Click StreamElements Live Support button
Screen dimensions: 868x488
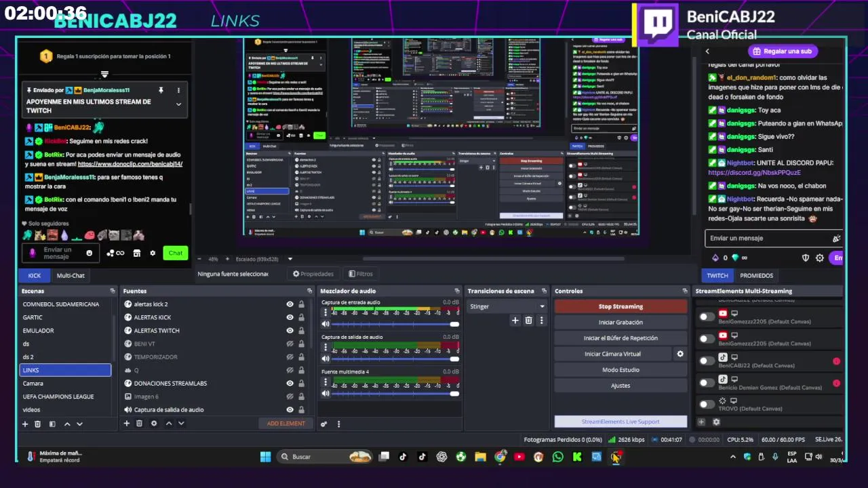(x=620, y=422)
